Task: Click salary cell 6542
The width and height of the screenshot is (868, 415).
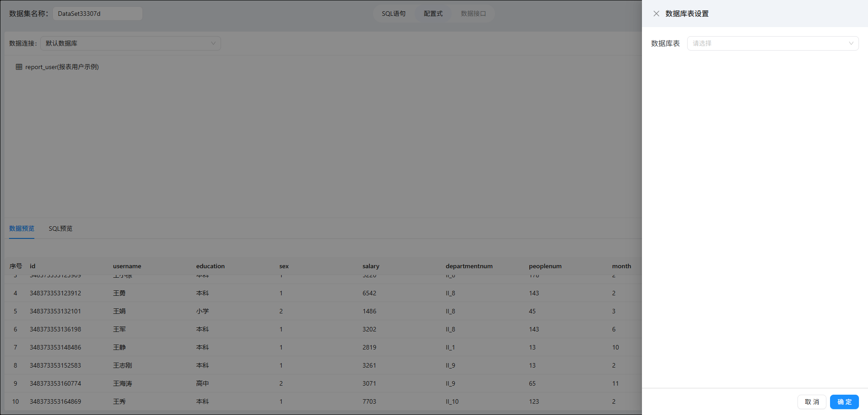Action: coord(369,293)
